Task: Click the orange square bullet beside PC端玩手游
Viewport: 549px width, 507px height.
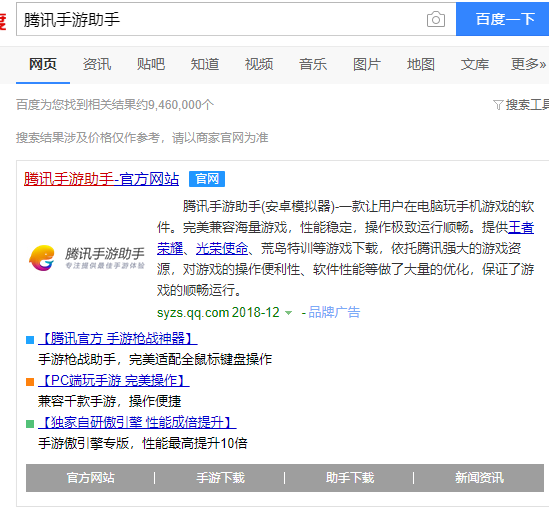Action: (x=30, y=382)
